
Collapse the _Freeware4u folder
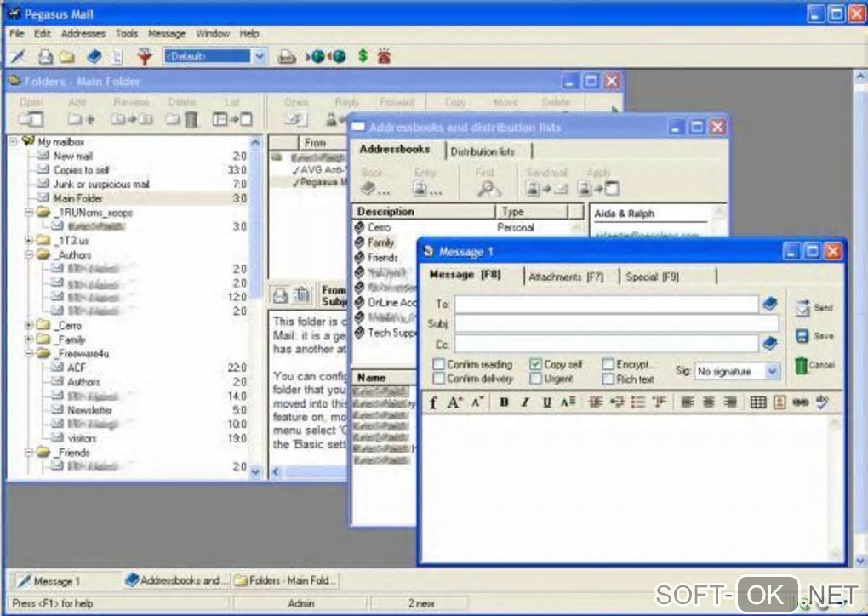point(28,354)
